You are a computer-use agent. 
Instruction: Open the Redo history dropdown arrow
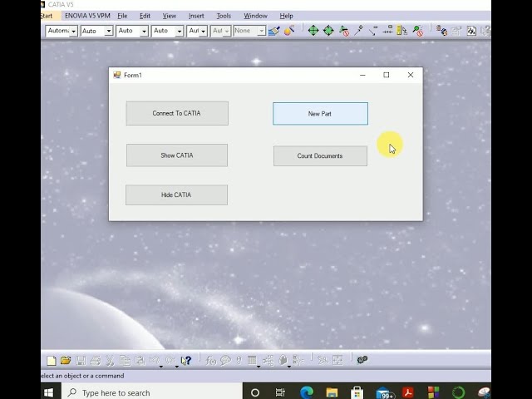pyautogui.click(x=177, y=367)
